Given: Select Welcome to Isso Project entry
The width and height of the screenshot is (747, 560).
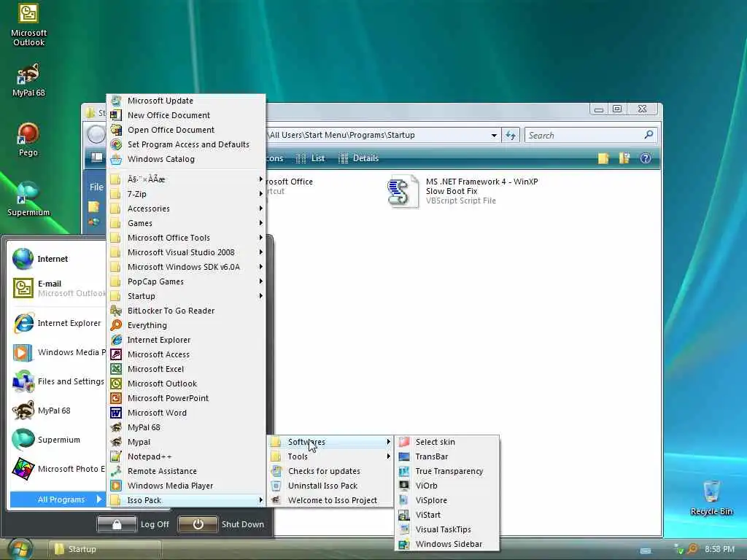Looking at the screenshot, I should coord(330,500).
